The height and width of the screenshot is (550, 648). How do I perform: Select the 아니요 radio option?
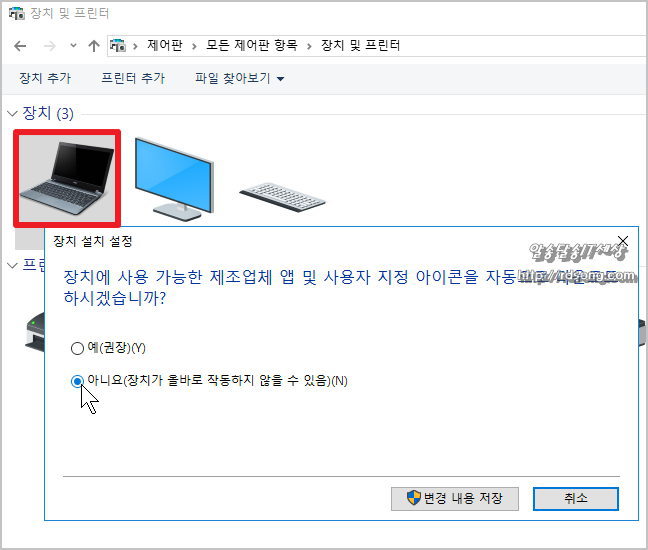coord(77,381)
